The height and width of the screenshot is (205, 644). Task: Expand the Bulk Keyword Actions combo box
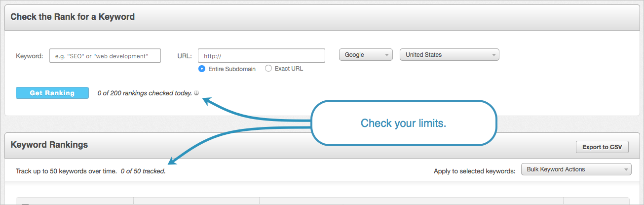pyautogui.click(x=576, y=169)
